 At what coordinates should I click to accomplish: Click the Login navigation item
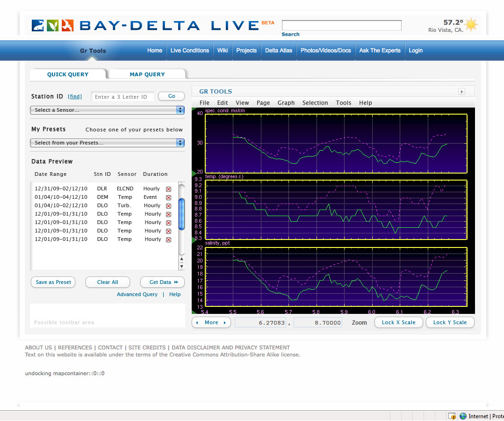pos(416,51)
